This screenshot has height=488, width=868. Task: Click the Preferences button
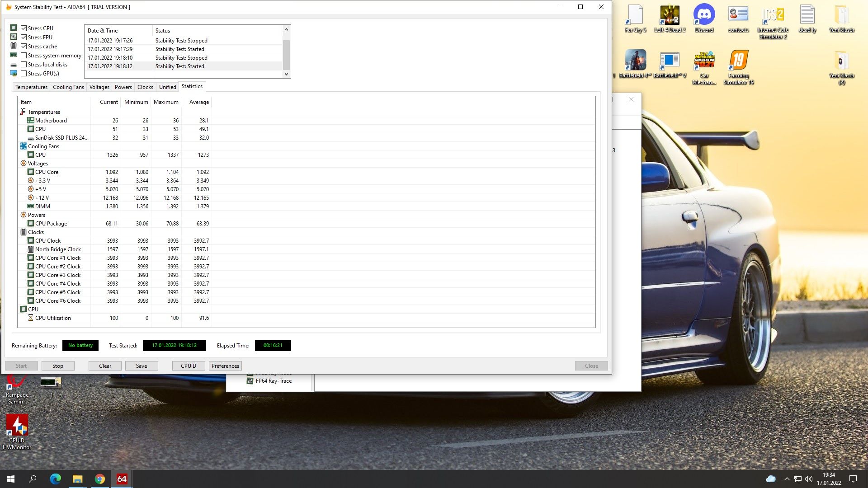[x=225, y=366]
